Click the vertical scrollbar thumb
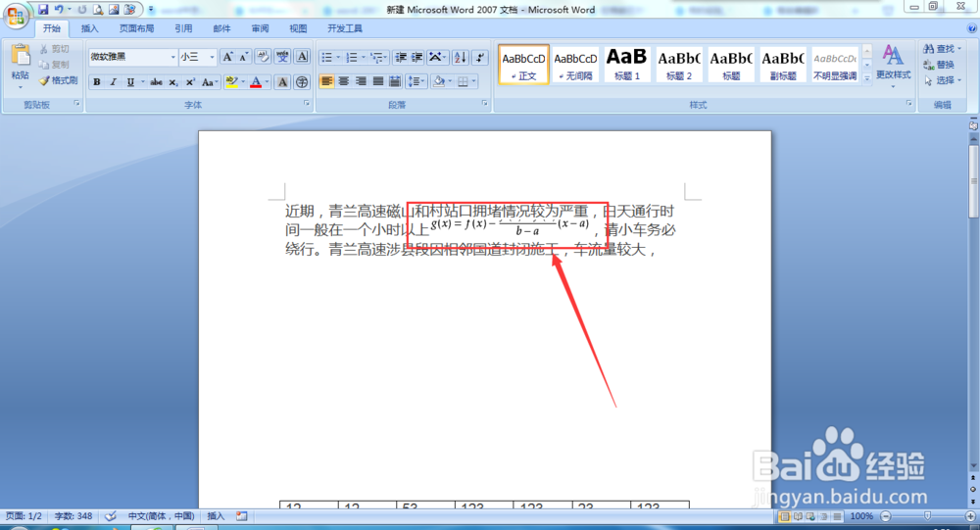 point(973,181)
